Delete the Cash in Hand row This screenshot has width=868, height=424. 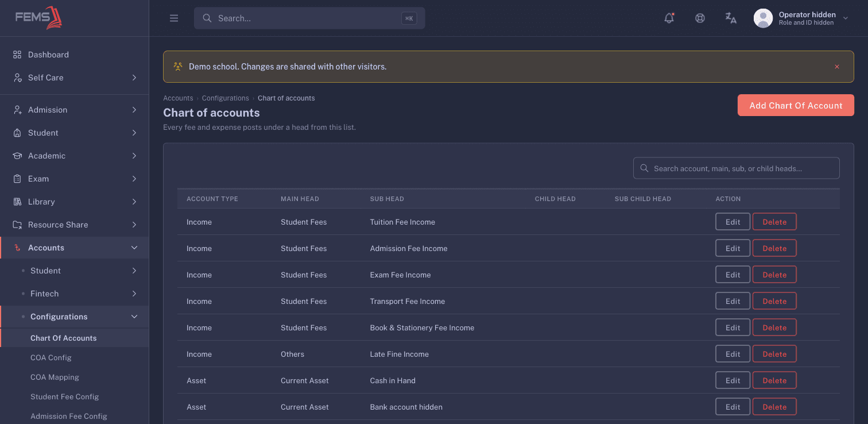[x=774, y=380]
